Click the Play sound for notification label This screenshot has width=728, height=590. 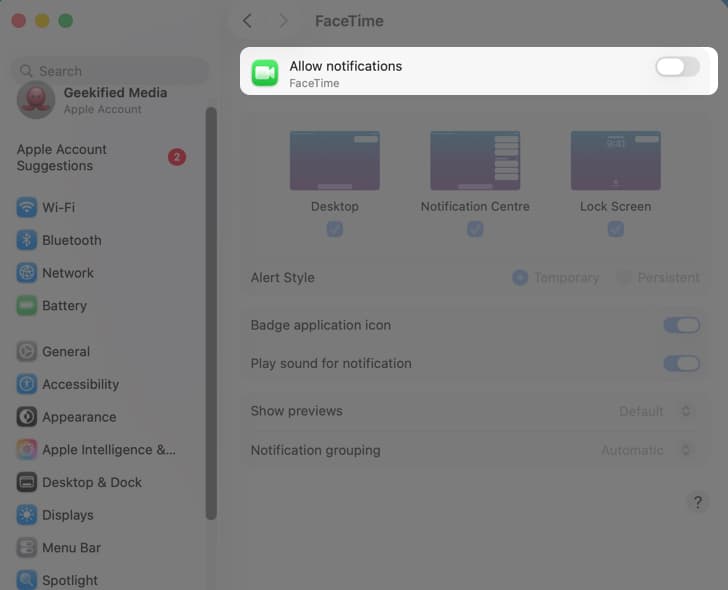(331, 363)
